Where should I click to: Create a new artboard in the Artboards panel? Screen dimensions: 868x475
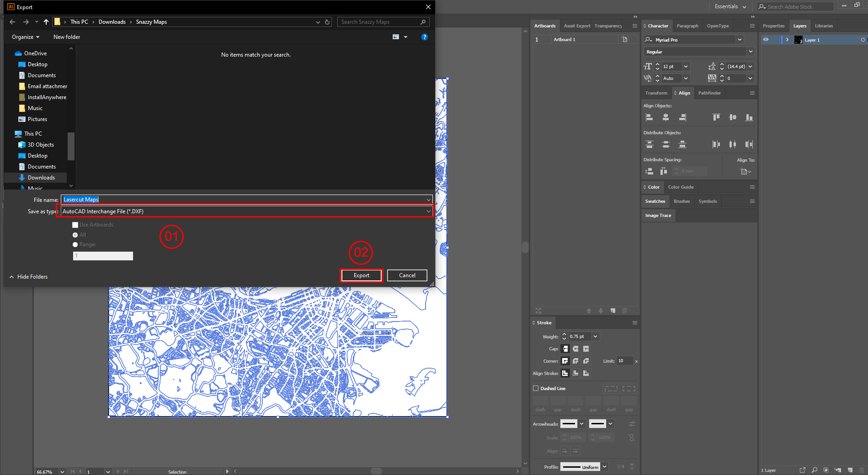click(x=612, y=311)
